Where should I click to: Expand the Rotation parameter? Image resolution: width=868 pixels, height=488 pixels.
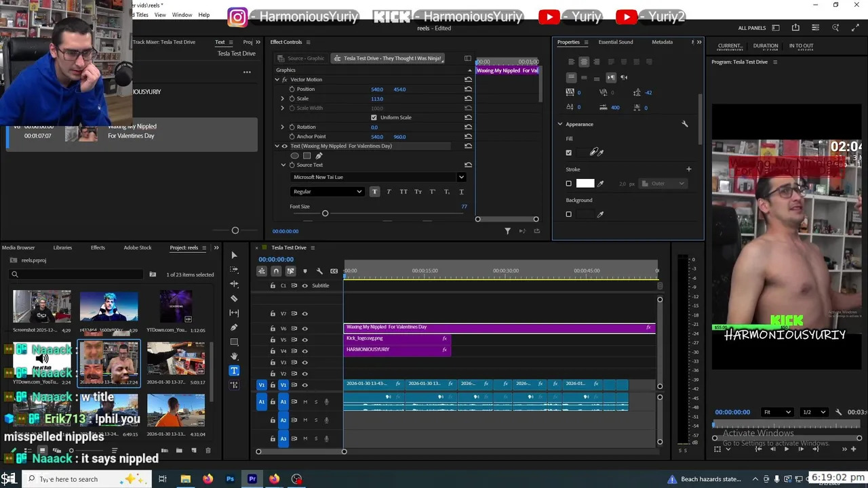click(x=283, y=127)
